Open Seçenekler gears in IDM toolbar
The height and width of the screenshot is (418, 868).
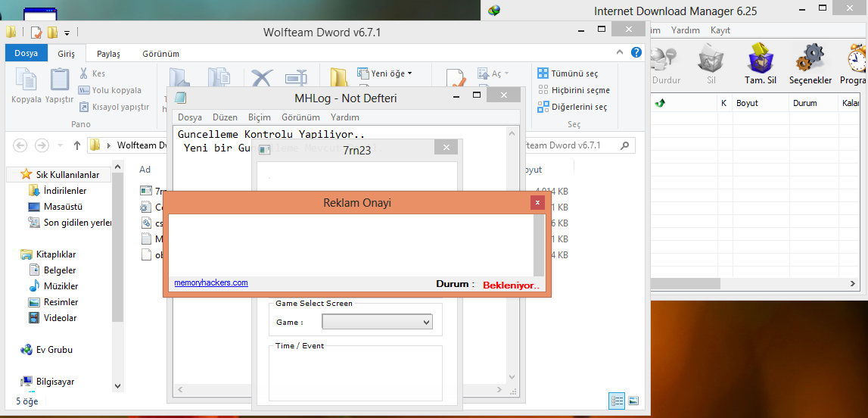pyautogui.click(x=810, y=58)
